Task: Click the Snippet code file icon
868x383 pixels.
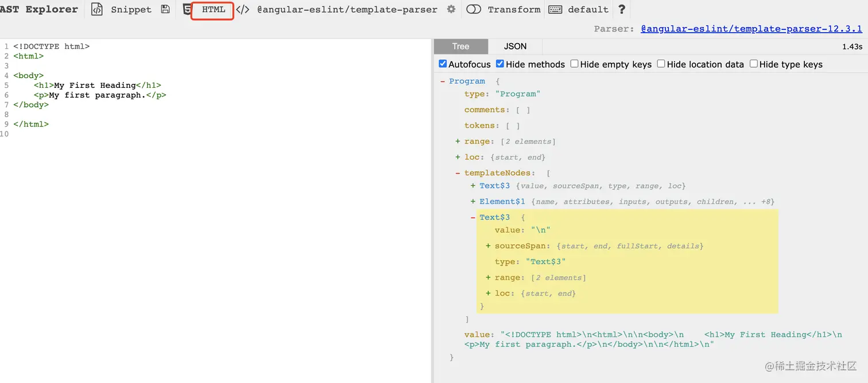Action: (97, 9)
